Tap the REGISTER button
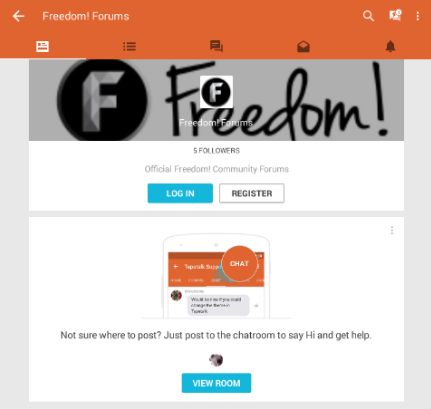The height and width of the screenshot is (409, 431). (252, 193)
